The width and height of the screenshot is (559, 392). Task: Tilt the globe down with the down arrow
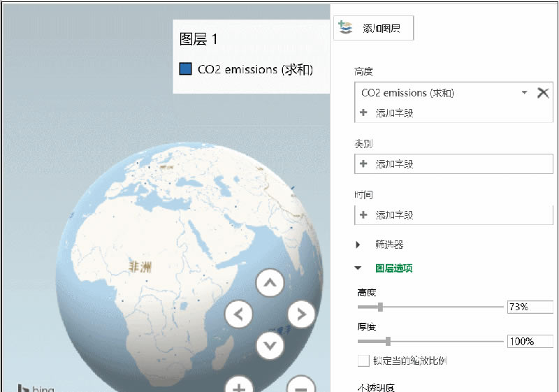[270, 344]
